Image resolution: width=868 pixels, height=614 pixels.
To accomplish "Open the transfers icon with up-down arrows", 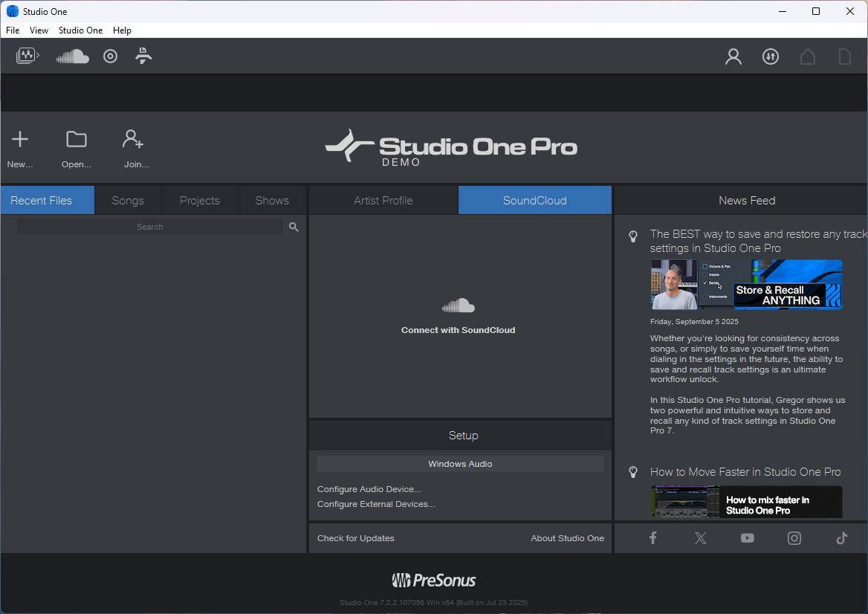I will 771,56.
